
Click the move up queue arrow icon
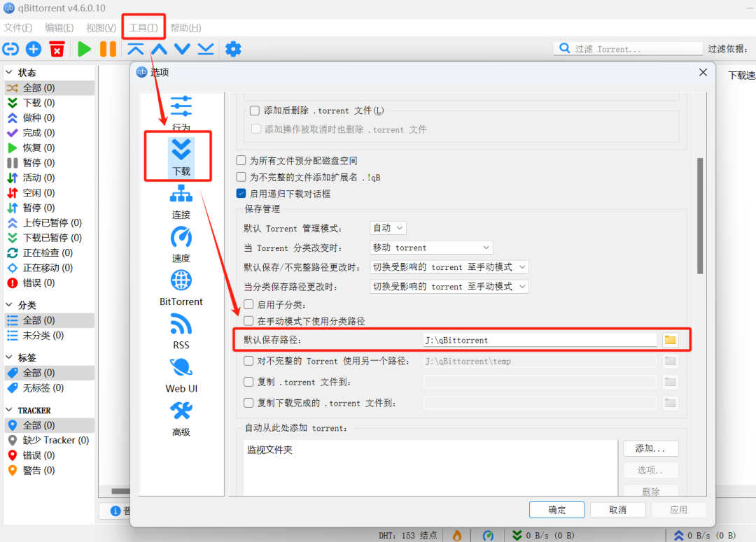pos(159,49)
